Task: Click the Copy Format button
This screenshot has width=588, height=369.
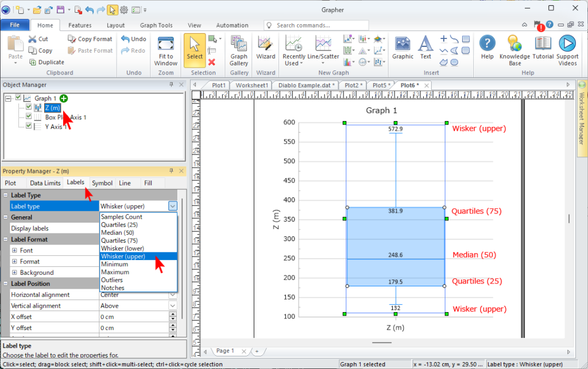Action: 90,39
